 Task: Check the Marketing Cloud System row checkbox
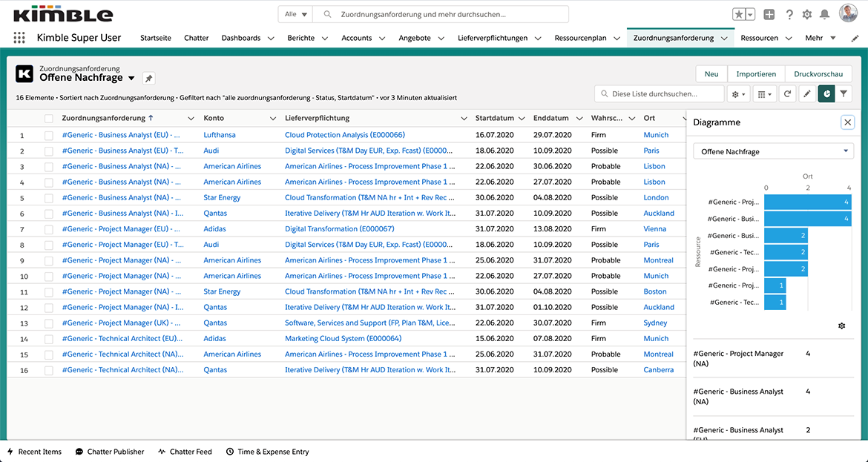click(x=49, y=339)
